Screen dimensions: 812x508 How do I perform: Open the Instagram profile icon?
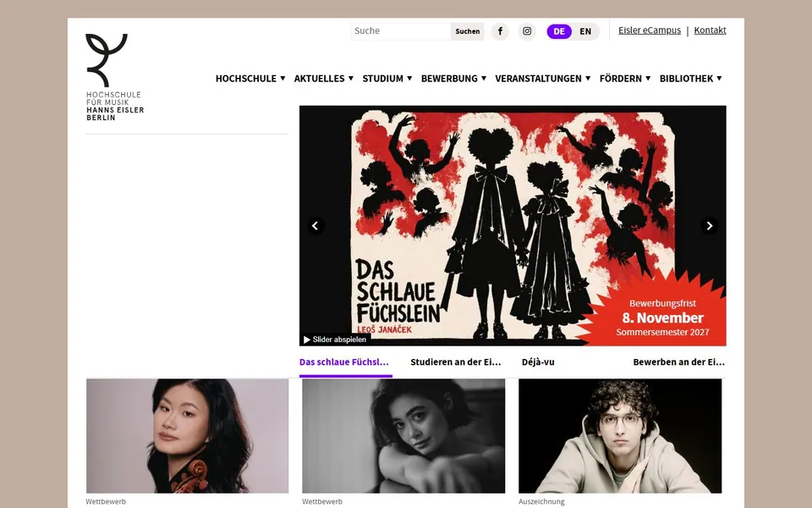tap(527, 31)
